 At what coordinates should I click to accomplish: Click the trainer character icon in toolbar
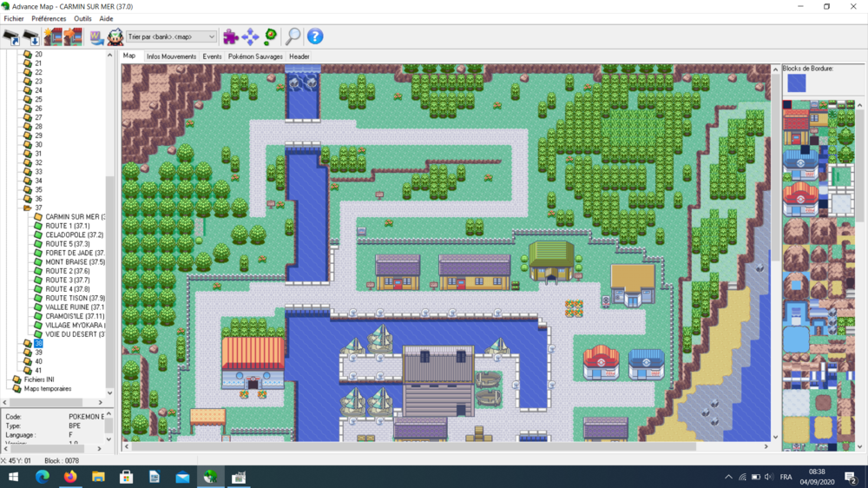[115, 36]
